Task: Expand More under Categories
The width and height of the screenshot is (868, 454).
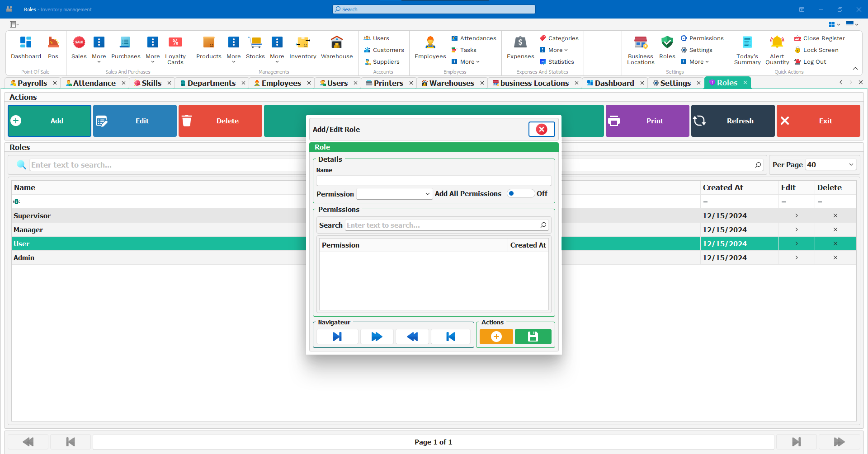Action: pyautogui.click(x=553, y=50)
